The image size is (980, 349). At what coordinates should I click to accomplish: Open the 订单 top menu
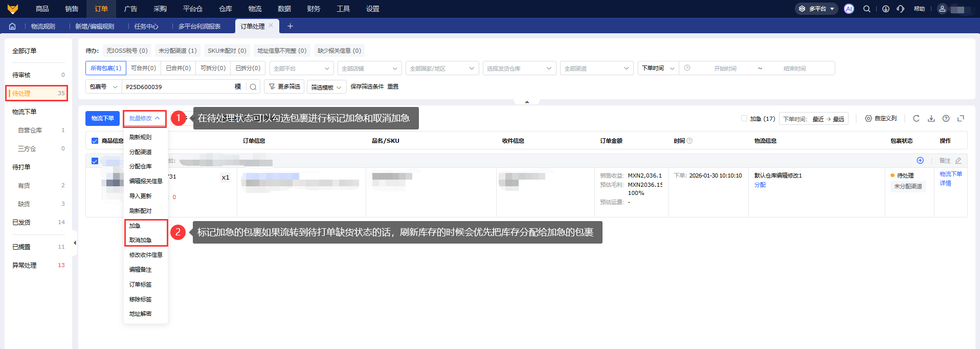(x=101, y=9)
